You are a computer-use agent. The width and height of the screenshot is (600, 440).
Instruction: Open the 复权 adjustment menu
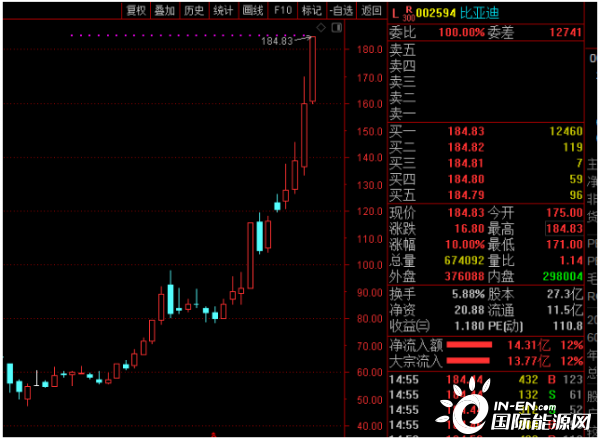[136, 11]
